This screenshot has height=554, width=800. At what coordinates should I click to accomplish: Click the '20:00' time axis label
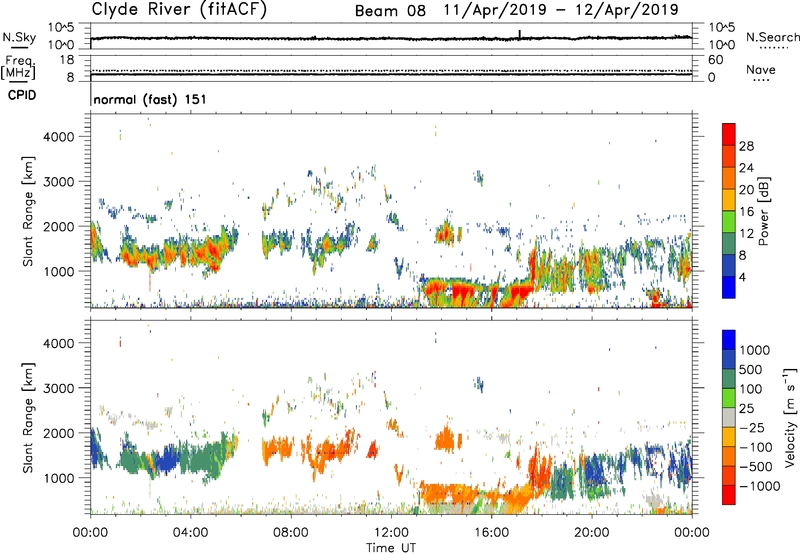pyautogui.click(x=591, y=532)
